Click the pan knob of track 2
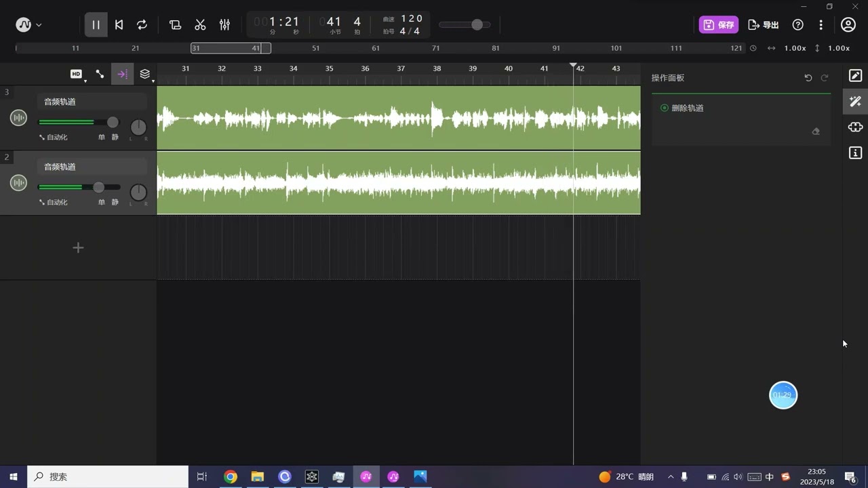 click(x=138, y=192)
